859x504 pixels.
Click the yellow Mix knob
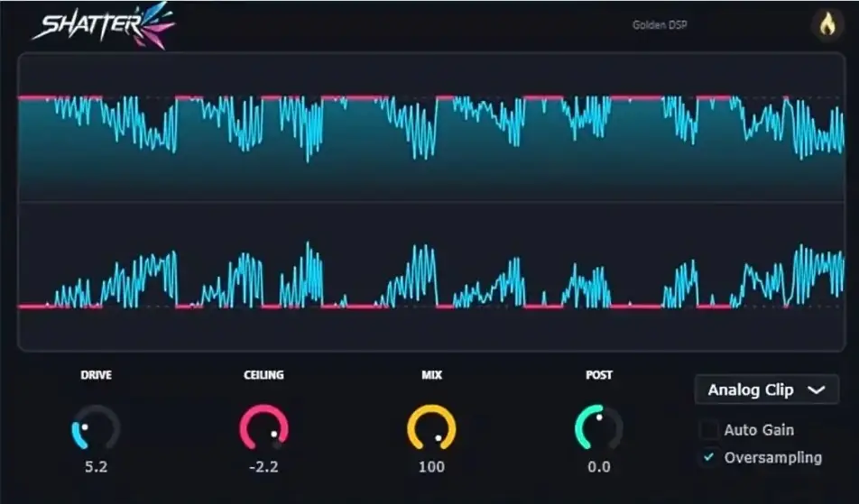coord(431,427)
